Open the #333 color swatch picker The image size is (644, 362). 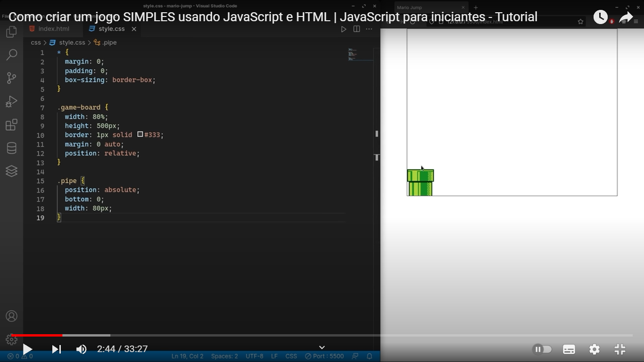[140, 134]
